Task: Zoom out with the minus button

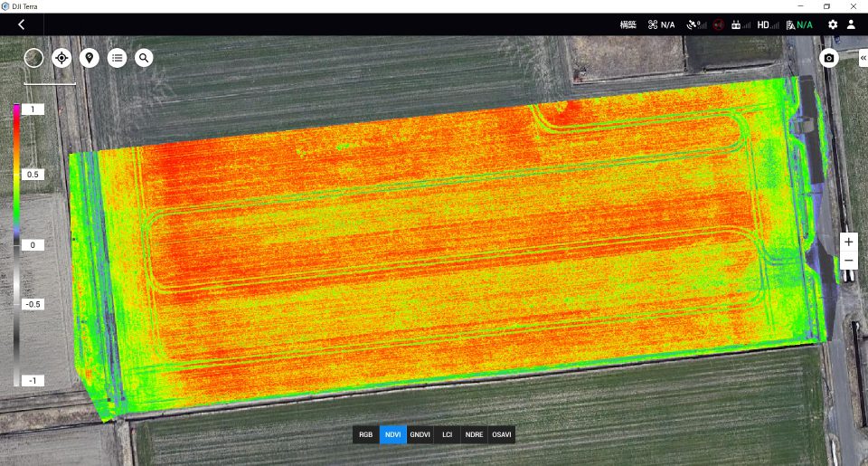Action: coord(848,262)
